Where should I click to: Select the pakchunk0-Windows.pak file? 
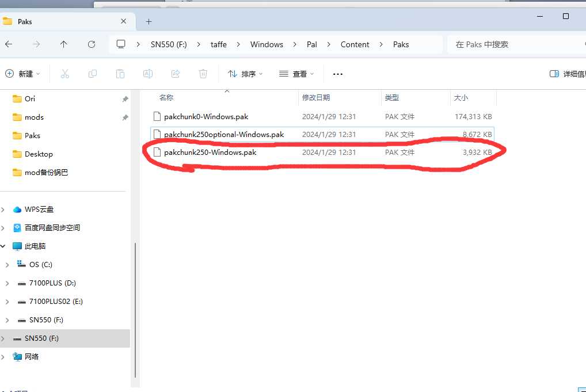206,116
